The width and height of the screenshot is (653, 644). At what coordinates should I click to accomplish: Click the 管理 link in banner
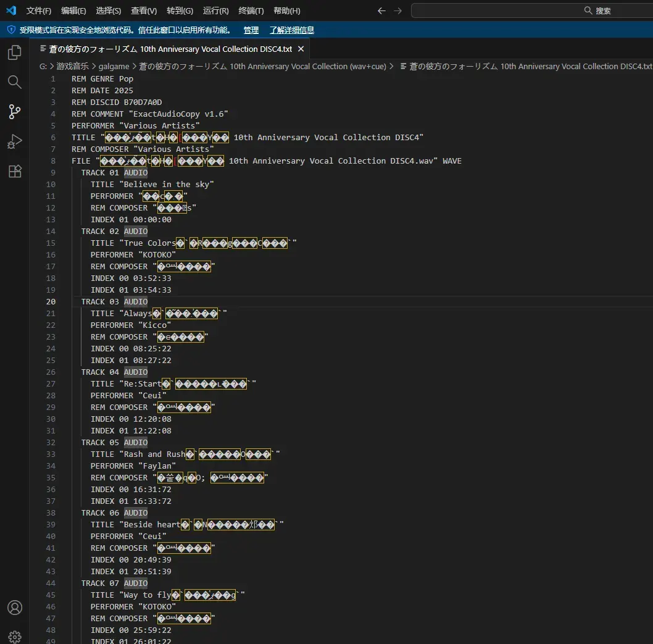251,30
